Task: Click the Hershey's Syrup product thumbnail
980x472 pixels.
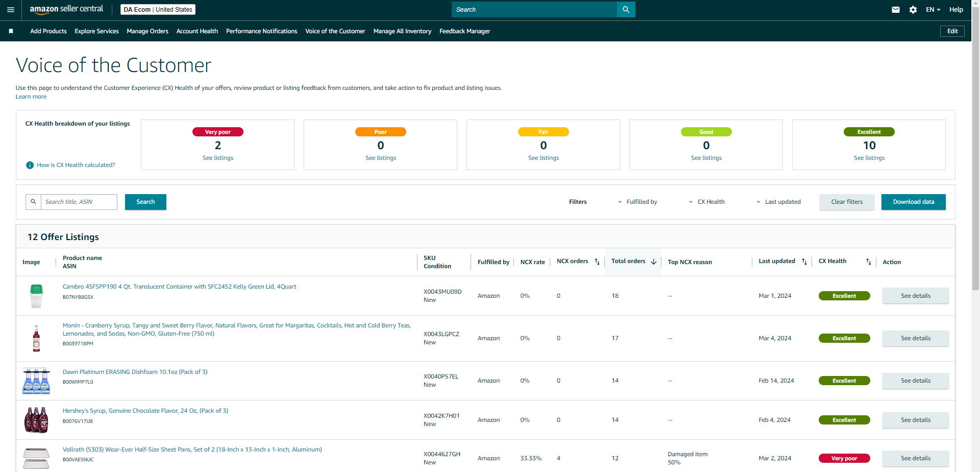Action: pos(36,420)
